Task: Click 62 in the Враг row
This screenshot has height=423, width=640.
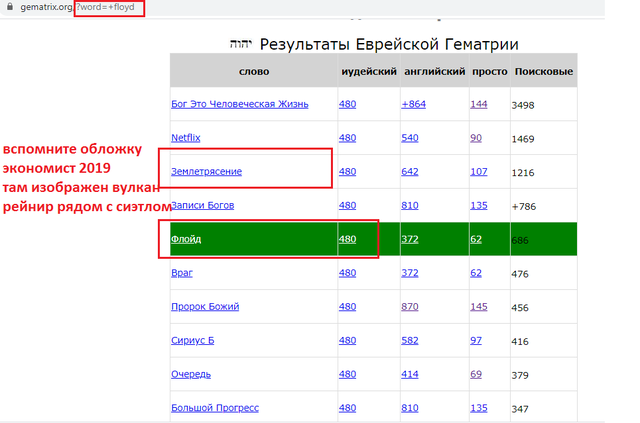Action: 476,273
